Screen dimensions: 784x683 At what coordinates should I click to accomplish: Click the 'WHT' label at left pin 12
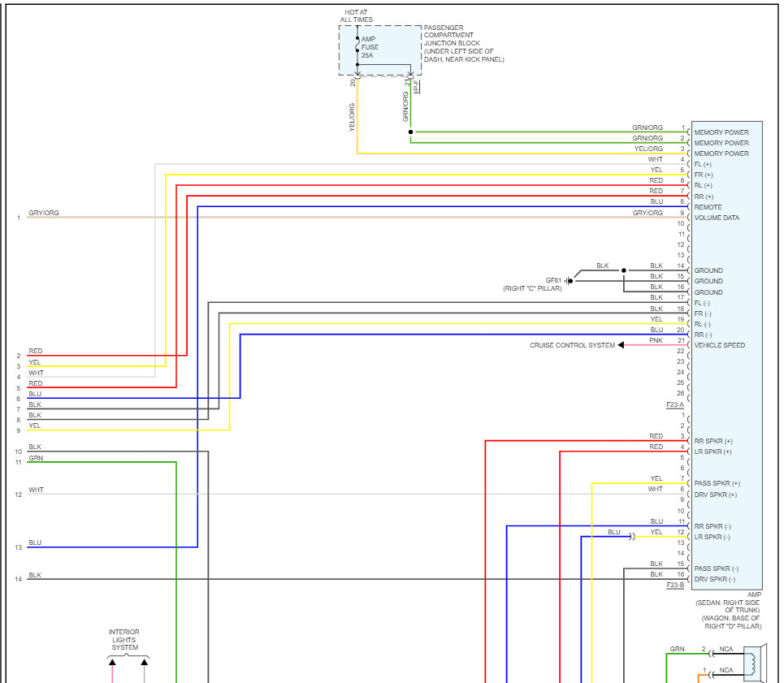[x=36, y=490]
